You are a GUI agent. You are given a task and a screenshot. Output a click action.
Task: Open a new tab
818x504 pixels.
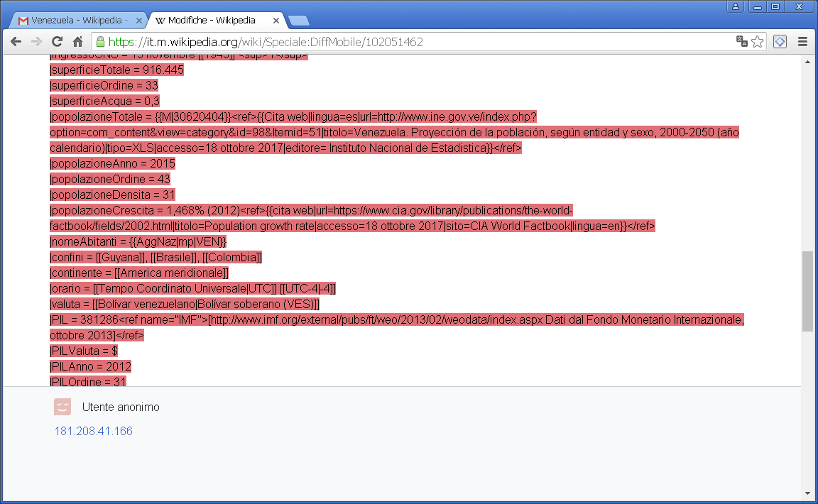coord(298,21)
